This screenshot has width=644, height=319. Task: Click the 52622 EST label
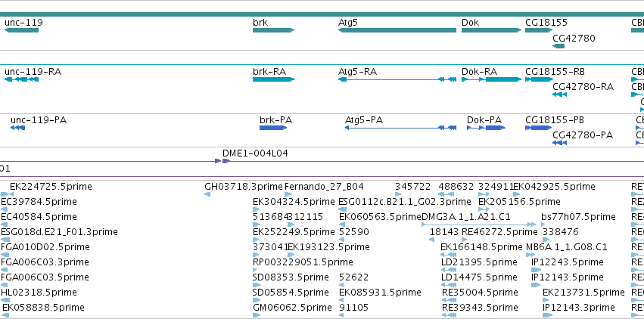tap(354, 277)
